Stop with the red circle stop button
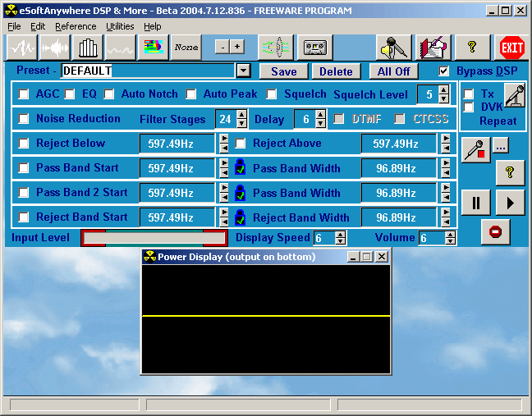The image size is (532, 416). [495, 232]
